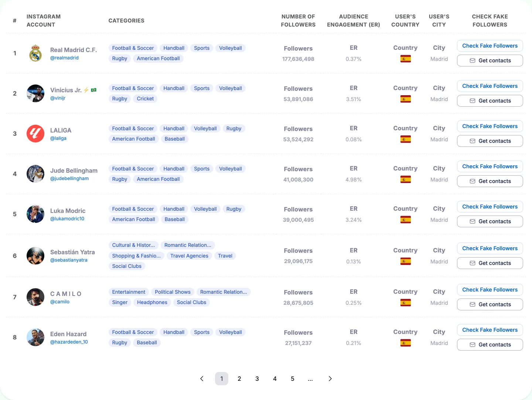
Task: Select page 1 in pagination
Action: 222,379
